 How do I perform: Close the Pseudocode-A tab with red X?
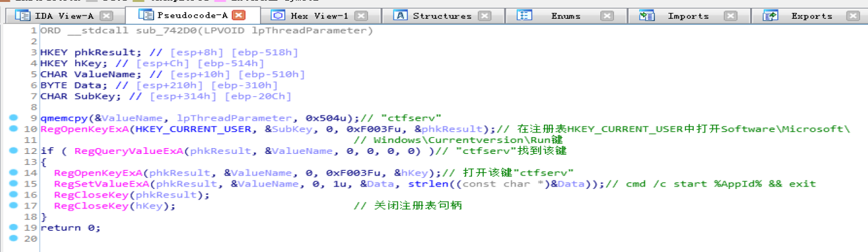coord(239,16)
